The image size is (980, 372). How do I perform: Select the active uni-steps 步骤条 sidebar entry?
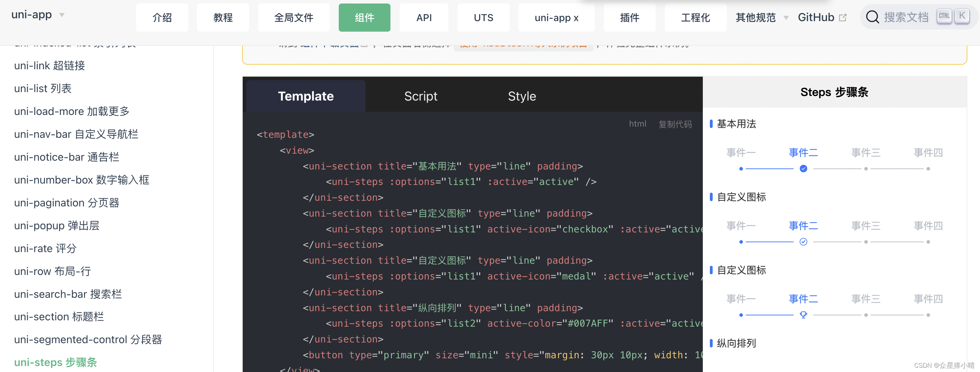click(x=56, y=362)
